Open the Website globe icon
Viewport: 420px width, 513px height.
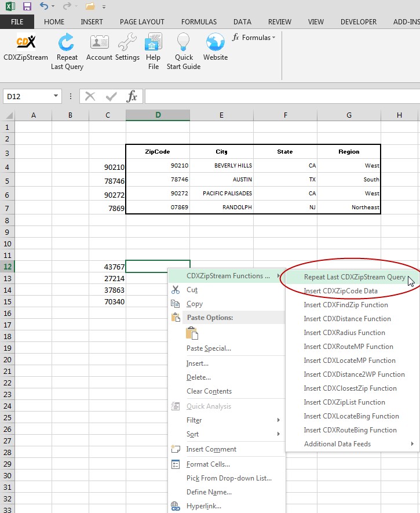(216, 42)
